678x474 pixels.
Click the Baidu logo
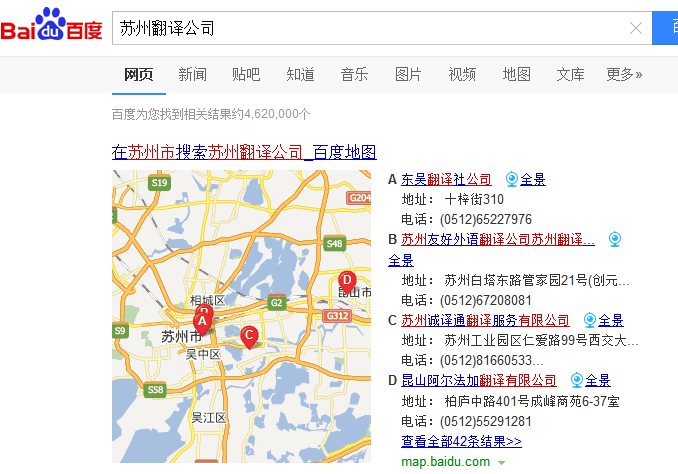pos(51,25)
